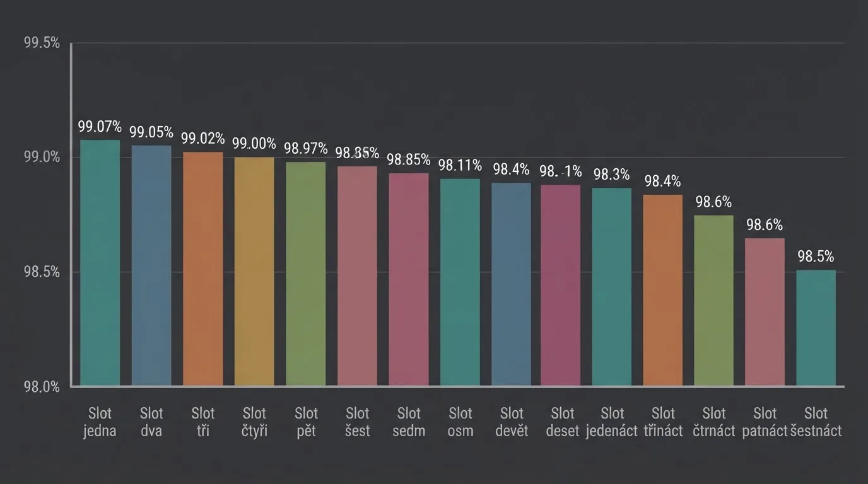Click the 99.0% y-axis tick label
This screenshot has height=484, width=868.
tap(42, 157)
